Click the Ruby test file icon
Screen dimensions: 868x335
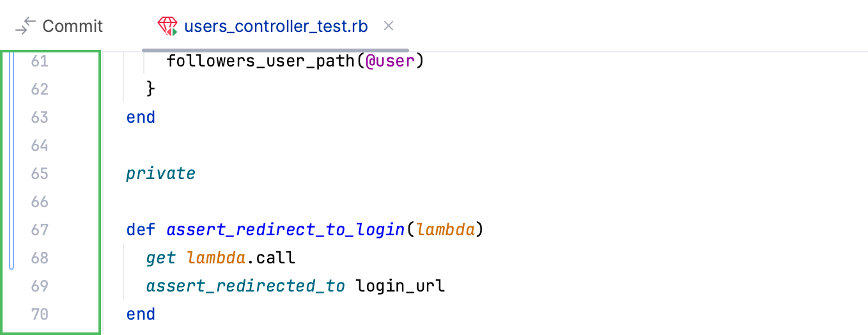click(x=167, y=26)
